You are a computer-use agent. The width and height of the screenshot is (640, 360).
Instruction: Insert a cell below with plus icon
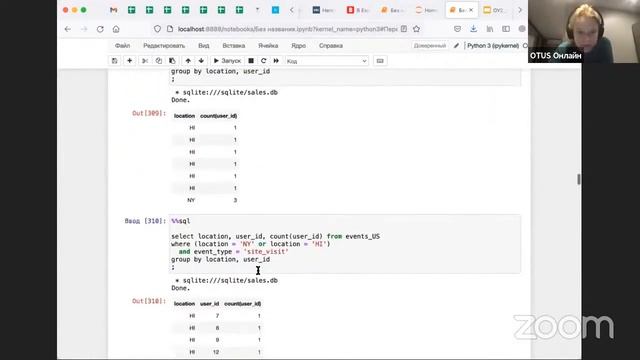tap(129, 61)
